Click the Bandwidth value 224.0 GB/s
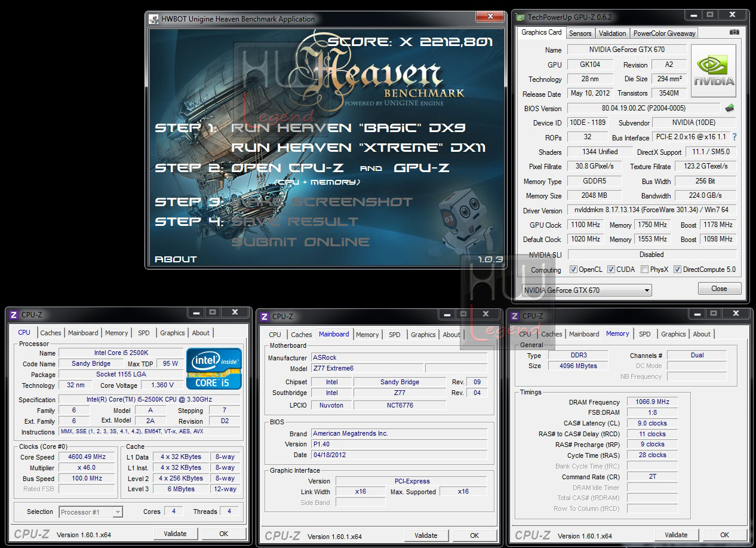The height and width of the screenshot is (548, 756). (x=706, y=195)
